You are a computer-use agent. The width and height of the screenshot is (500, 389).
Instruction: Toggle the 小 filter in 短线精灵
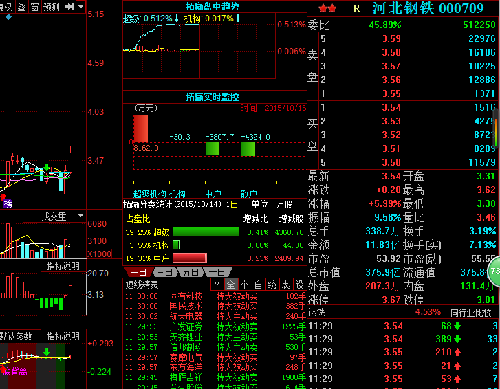pos(244,284)
